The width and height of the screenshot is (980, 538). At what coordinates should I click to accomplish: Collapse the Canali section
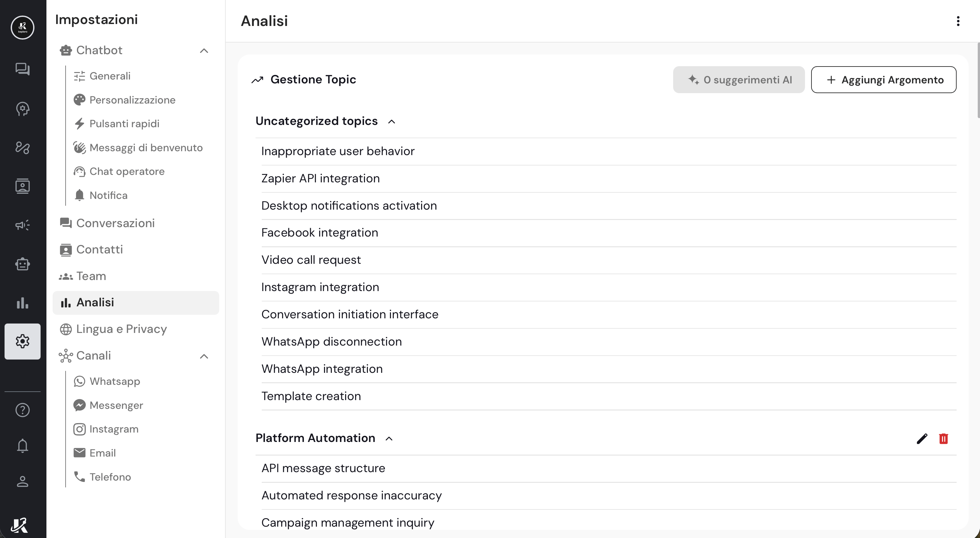click(x=204, y=356)
